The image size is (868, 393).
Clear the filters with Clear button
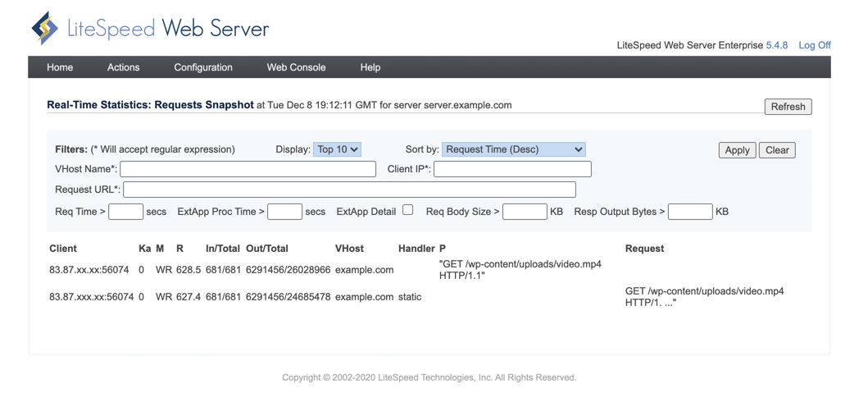(777, 150)
